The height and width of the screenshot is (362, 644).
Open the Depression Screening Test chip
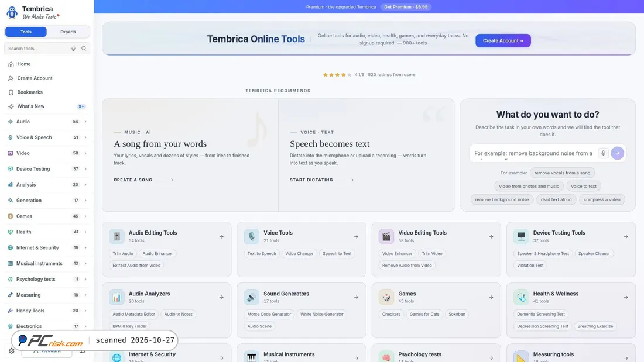tap(542, 326)
